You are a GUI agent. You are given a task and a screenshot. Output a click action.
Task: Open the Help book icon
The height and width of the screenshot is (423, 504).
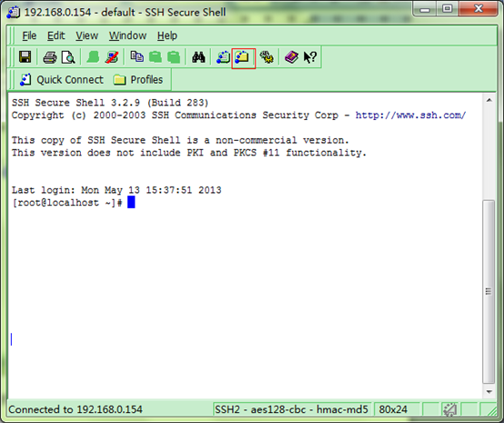tap(291, 57)
